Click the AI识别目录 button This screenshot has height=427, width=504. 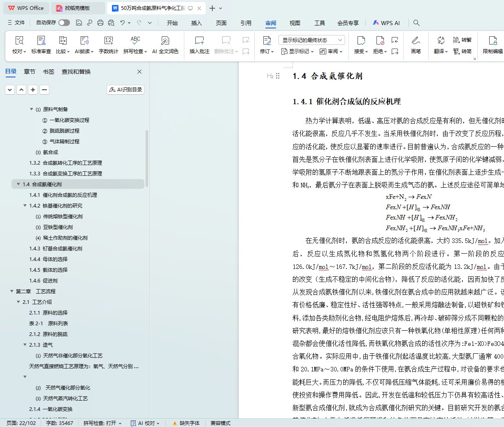pos(125,89)
